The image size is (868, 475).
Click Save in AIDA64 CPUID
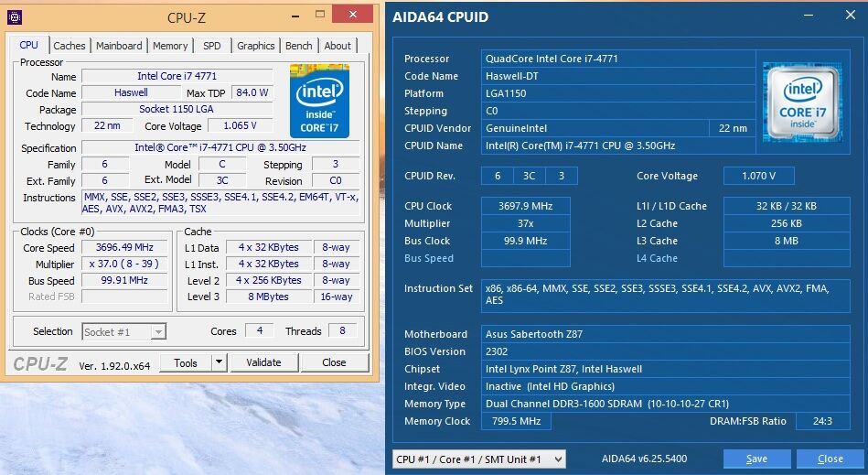(x=756, y=459)
